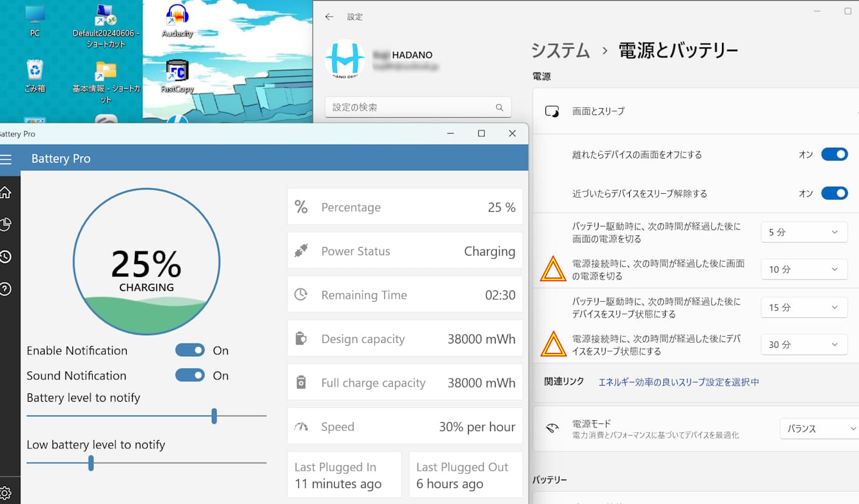The image size is (859, 504).
Task: Click システム breadcrumb in Settings header
Action: coord(559,51)
